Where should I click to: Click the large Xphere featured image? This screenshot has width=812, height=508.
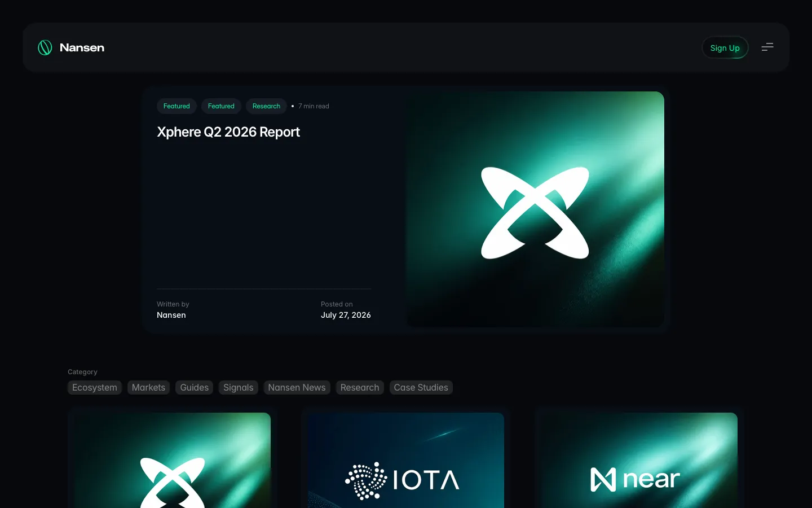[x=535, y=209]
